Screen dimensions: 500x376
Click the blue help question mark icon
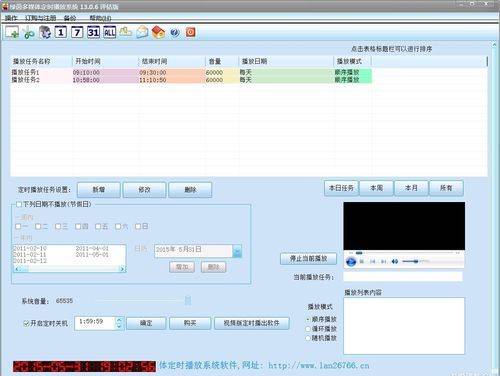point(175,32)
